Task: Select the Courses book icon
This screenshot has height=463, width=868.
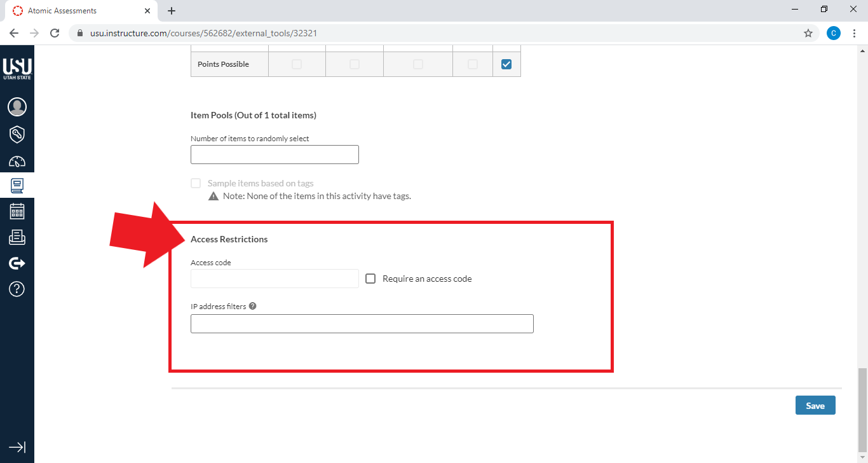Action: [x=17, y=186]
